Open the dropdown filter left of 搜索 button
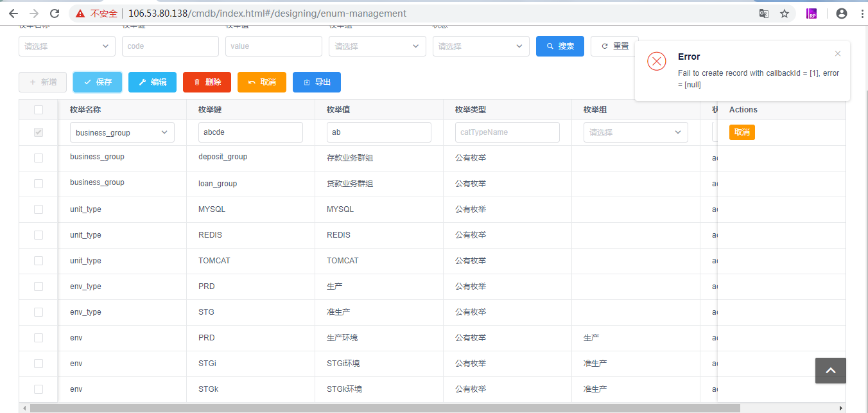Screen dimensions: 868x413 click(481, 46)
